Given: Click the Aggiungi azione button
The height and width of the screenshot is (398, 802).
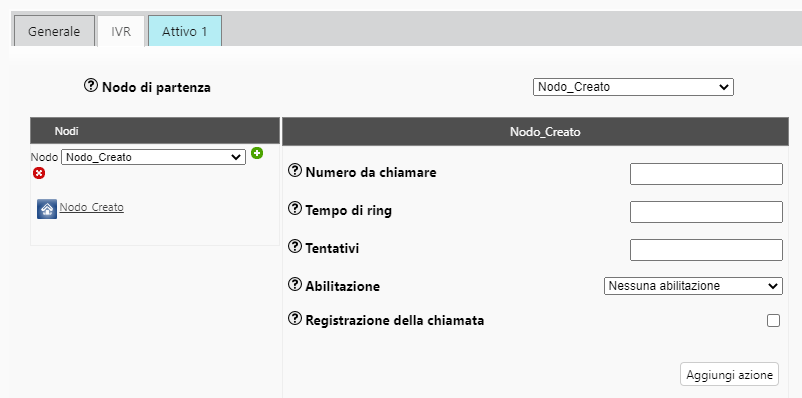Looking at the screenshot, I should point(729,374).
